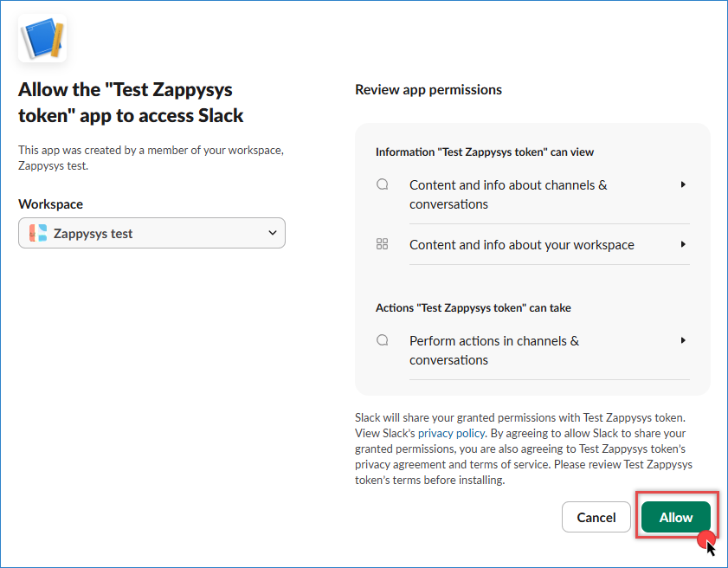Open the Workspace dropdown chevron
728x568 pixels.
(273, 233)
